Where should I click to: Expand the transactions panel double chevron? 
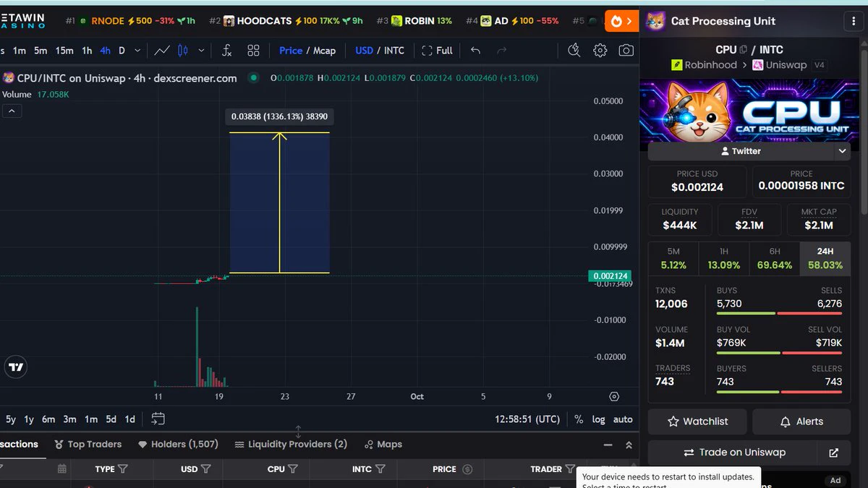629,445
